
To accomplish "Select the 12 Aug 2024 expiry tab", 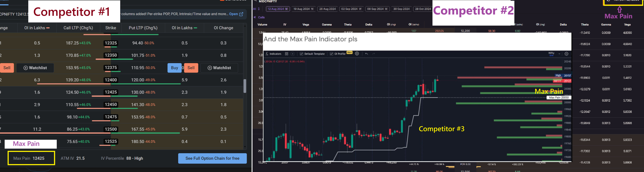I will coord(277,9).
